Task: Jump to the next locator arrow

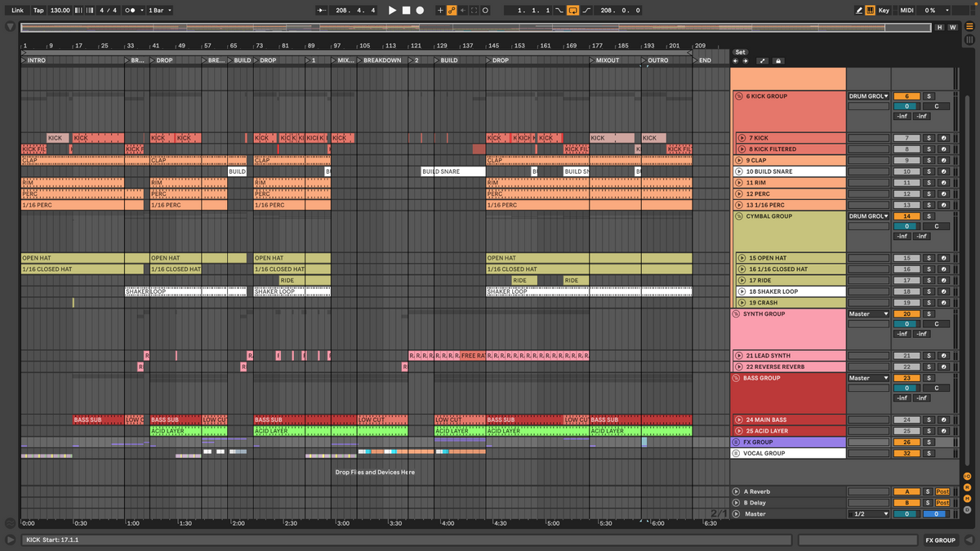Action: click(x=745, y=60)
